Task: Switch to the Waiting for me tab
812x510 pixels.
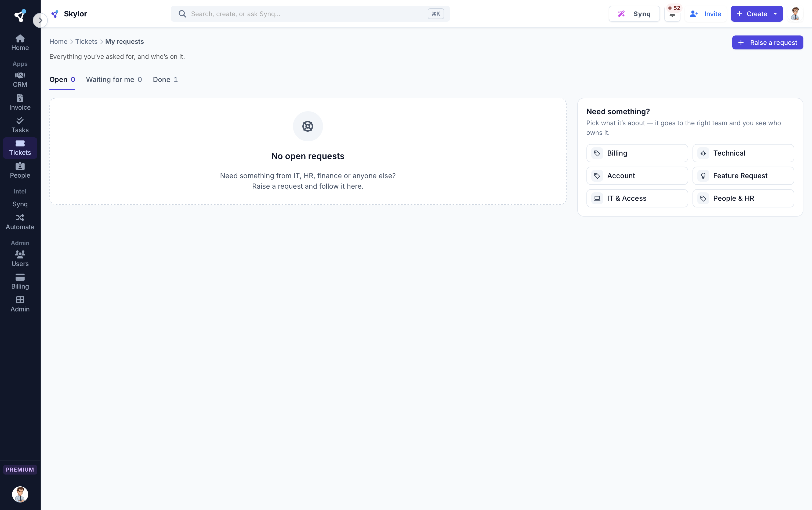Action: [x=114, y=80]
